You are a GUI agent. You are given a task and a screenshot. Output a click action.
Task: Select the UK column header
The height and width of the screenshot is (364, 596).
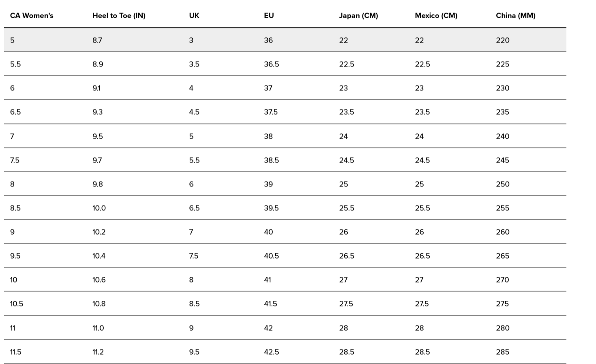pos(194,16)
